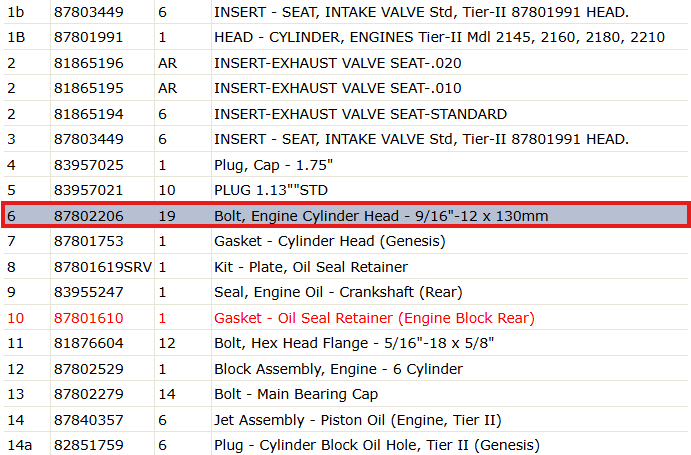691x455 pixels.
Task: Click Jet Assembly - Piston Oil description
Action: (358, 420)
